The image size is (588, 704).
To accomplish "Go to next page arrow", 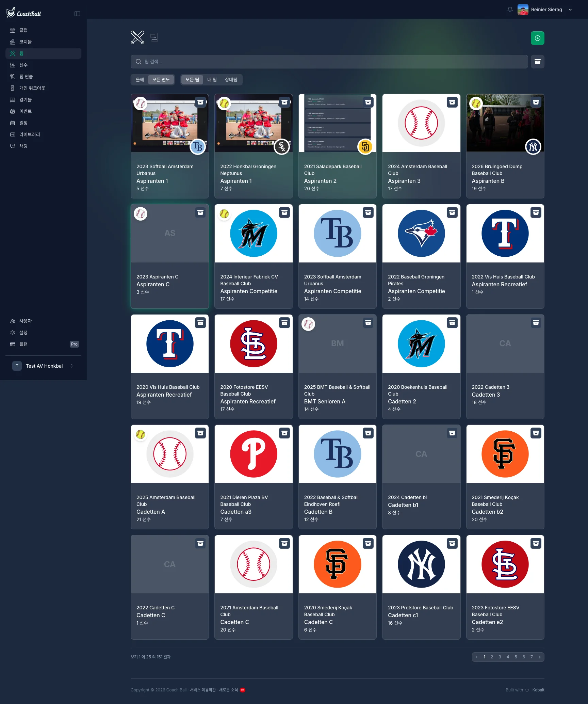I will (540, 657).
